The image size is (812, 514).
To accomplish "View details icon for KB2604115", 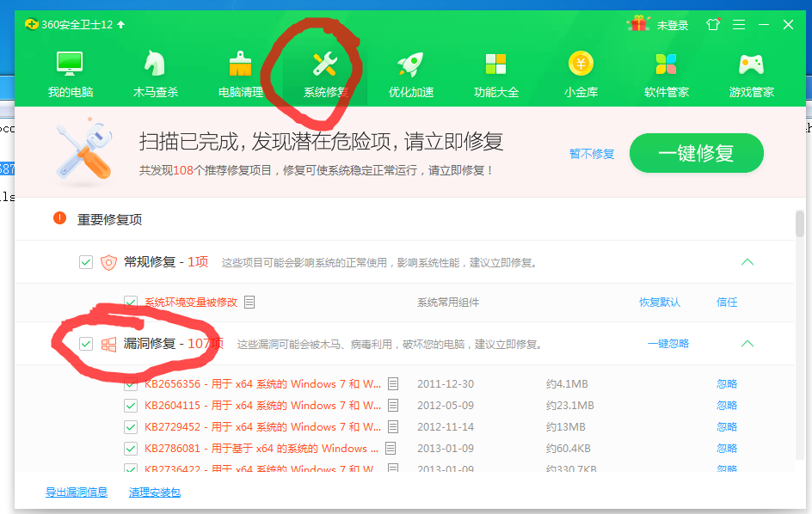I will [393, 405].
